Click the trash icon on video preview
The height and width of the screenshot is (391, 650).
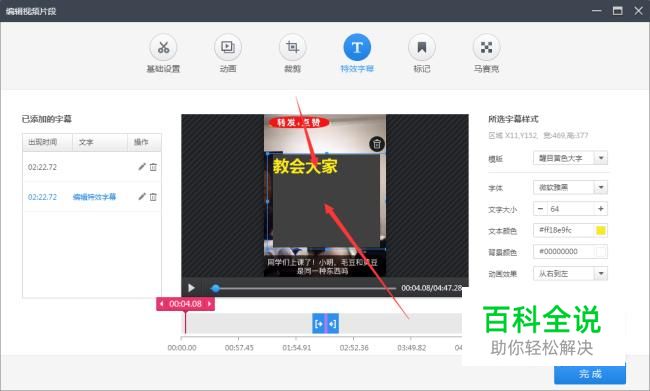[376, 144]
